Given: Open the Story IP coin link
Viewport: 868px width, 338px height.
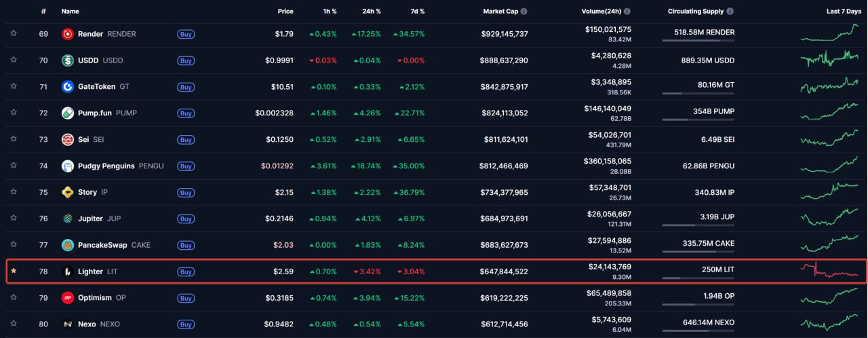Looking at the screenshot, I should click(93, 192).
